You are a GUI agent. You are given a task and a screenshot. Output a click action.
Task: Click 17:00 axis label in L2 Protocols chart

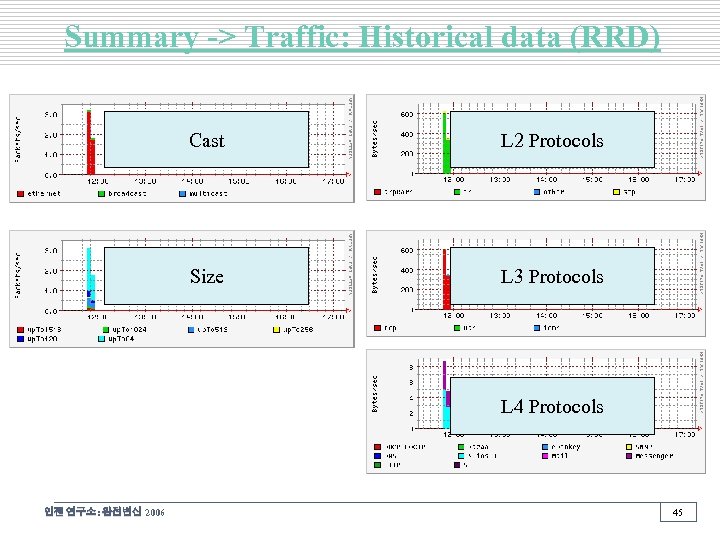[x=685, y=180]
